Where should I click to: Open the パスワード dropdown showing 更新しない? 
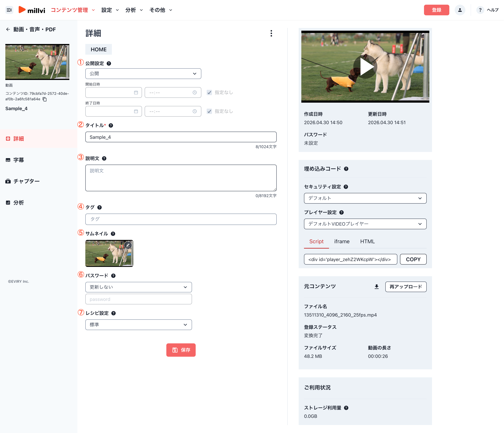(139, 287)
